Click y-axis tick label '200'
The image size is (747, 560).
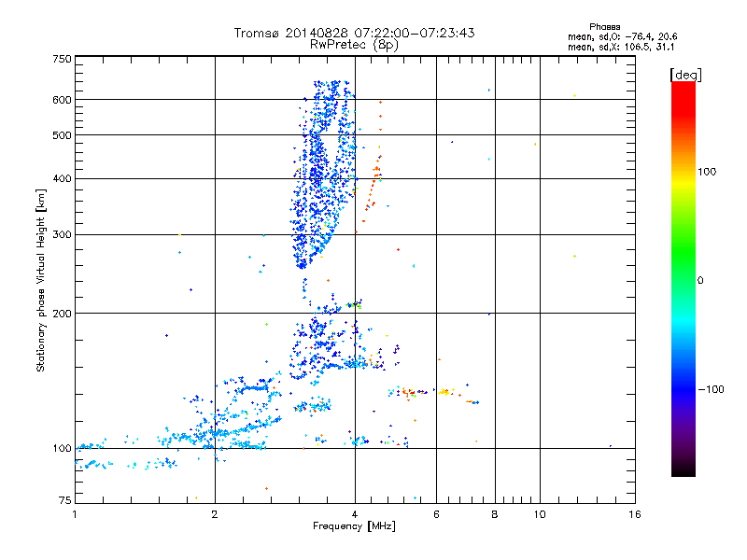[x=62, y=314]
